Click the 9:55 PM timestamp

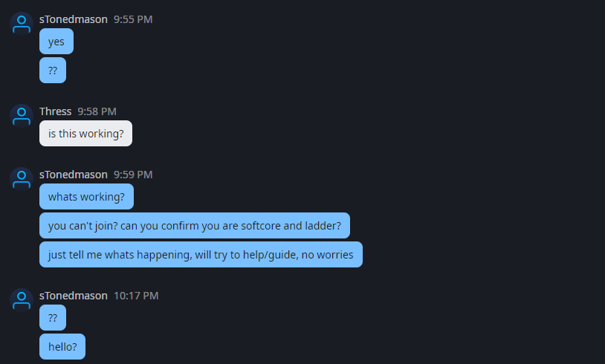(x=133, y=19)
